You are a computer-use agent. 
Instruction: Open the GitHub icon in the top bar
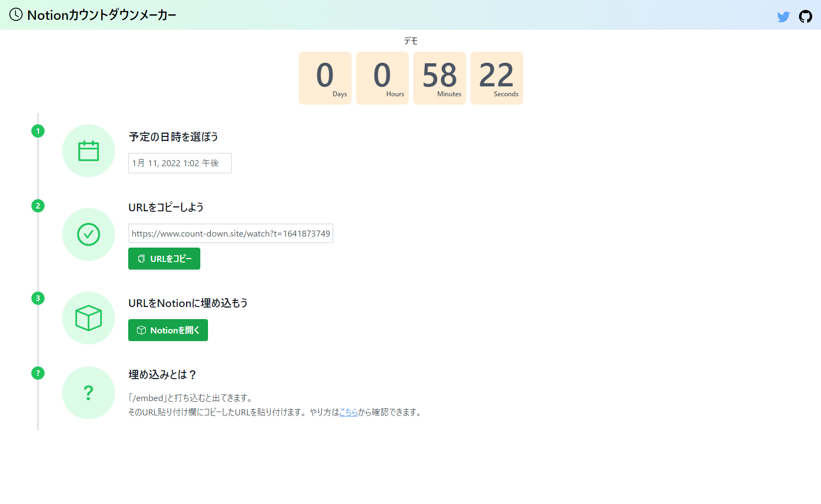805,17
